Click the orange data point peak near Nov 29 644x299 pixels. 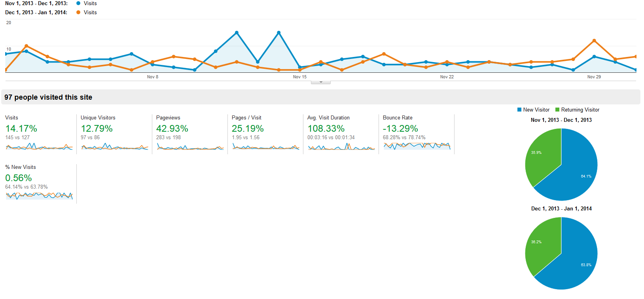tap(594, 41)
